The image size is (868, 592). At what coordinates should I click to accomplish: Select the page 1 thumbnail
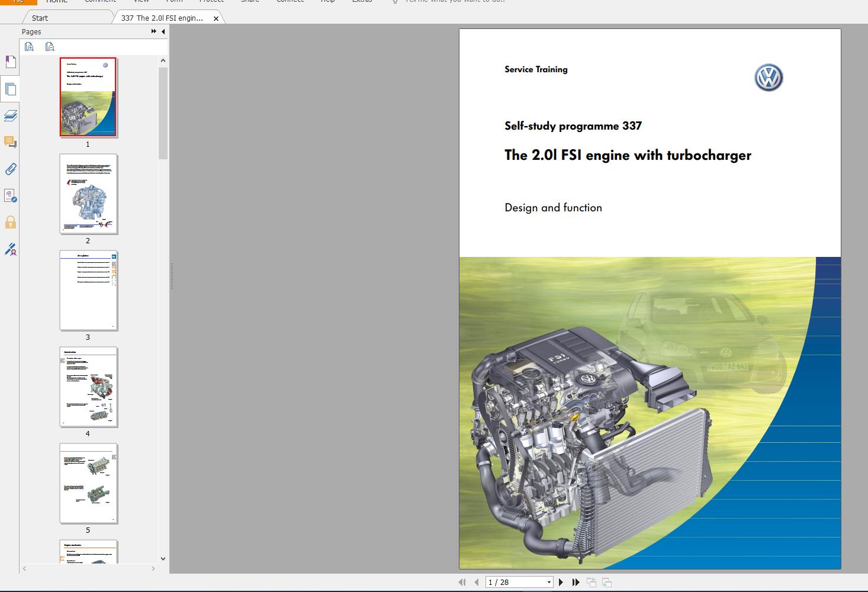pos(88,97)
